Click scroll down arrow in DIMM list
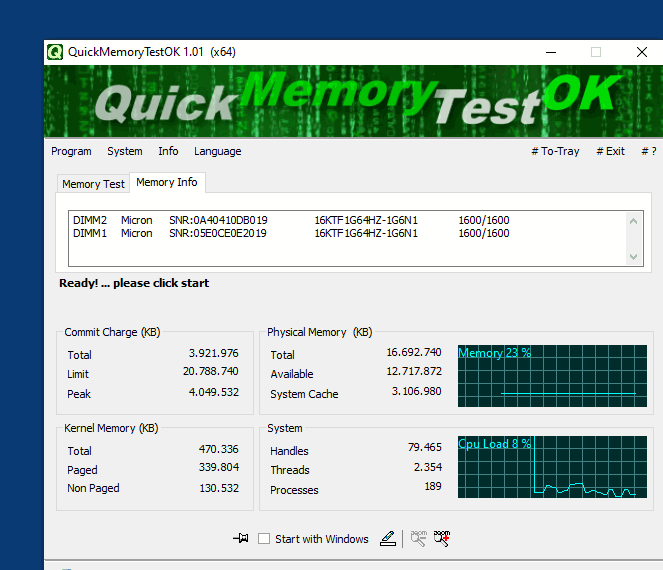Screen dimensions: 663x570 (633, 256)
